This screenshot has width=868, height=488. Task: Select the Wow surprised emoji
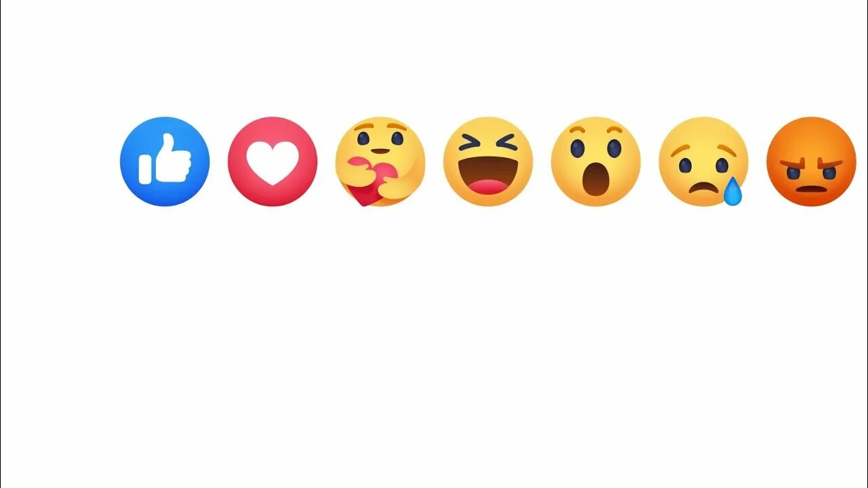(x=596, y=161)
